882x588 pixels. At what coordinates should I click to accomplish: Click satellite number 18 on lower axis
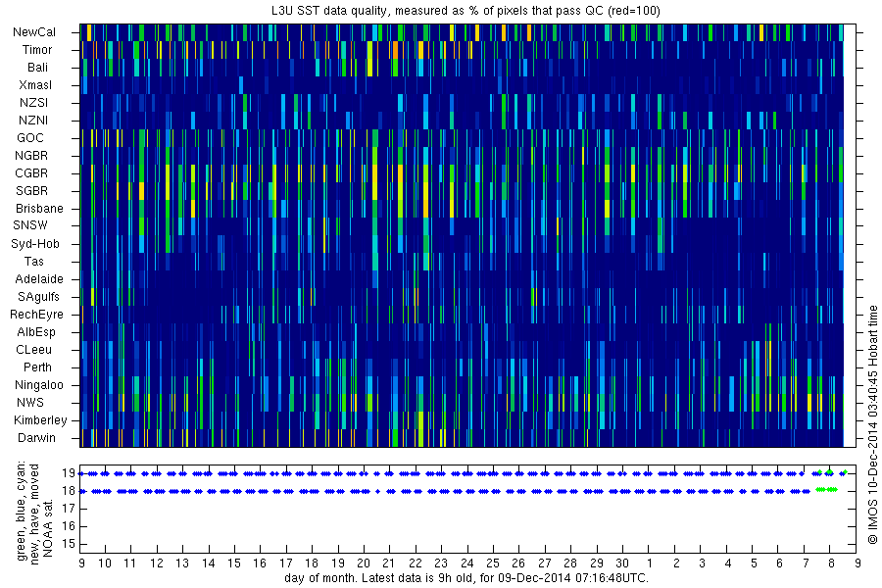pos(69,491)
